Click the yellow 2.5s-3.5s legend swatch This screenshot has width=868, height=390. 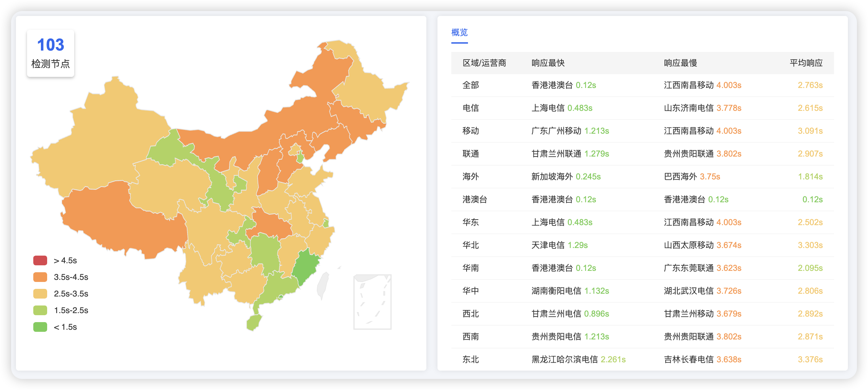[40, 294]
